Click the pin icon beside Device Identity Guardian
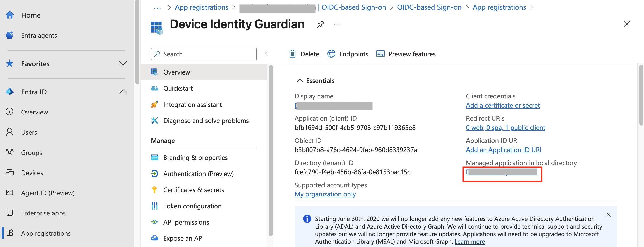The height and width of the screenshot is (247, 644). point(320,24)
